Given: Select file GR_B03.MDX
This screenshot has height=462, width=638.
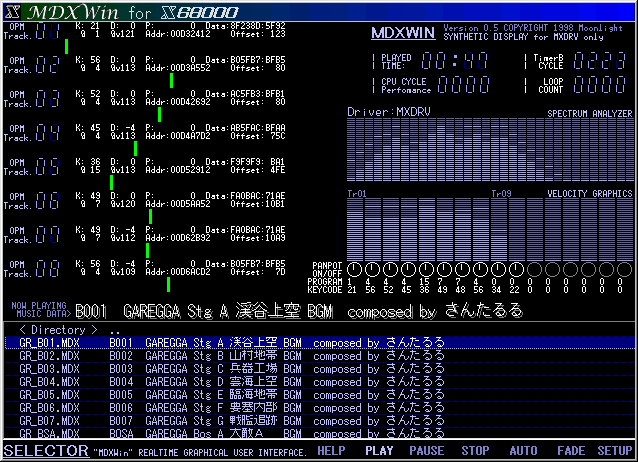Looking at the screenshot, I should coord(319,369).
